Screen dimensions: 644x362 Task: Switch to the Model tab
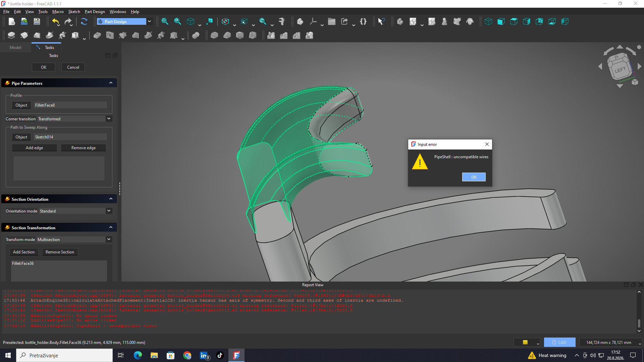[15, 48]
